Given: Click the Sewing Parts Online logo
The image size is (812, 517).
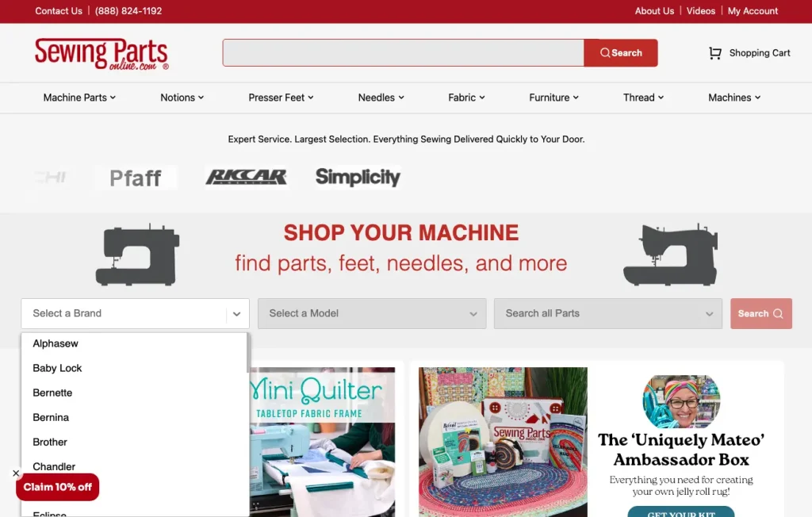Looking at the screenshot, I should (x=101, y=54).
